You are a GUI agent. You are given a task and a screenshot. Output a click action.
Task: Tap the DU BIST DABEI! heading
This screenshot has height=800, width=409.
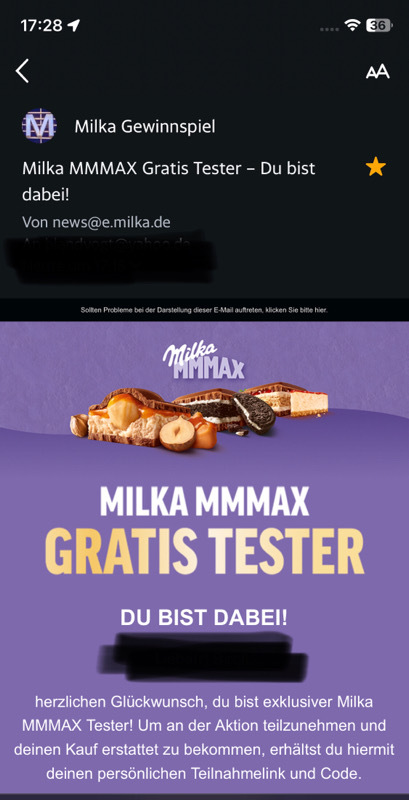coord(204,618)
